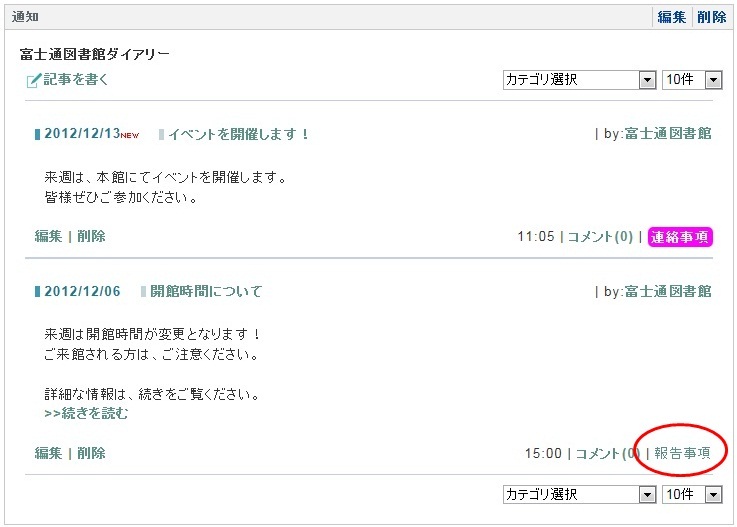Screen dimensions: 737x527
Task: Open the 記事を書く write-article link
Action: click(76, 79)
